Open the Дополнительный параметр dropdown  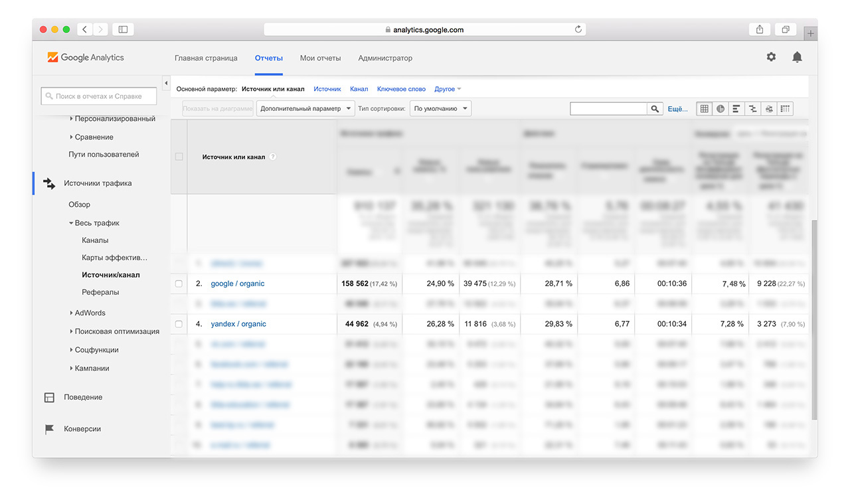tap(305, 109)
